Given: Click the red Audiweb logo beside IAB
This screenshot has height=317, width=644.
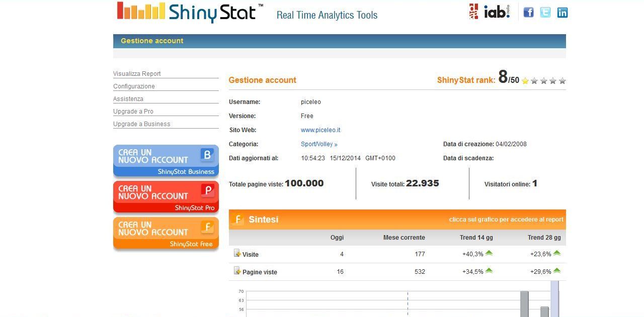Looking at the screenshot, I should (x=473, y=12).
